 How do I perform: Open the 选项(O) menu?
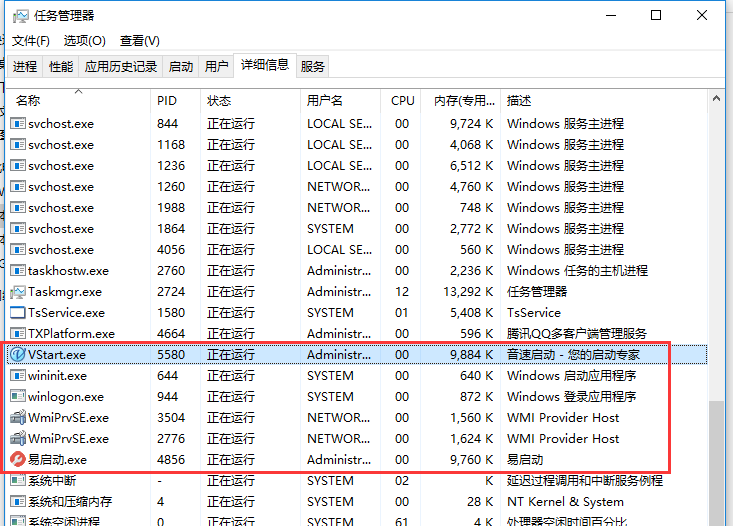click(85, 41)
